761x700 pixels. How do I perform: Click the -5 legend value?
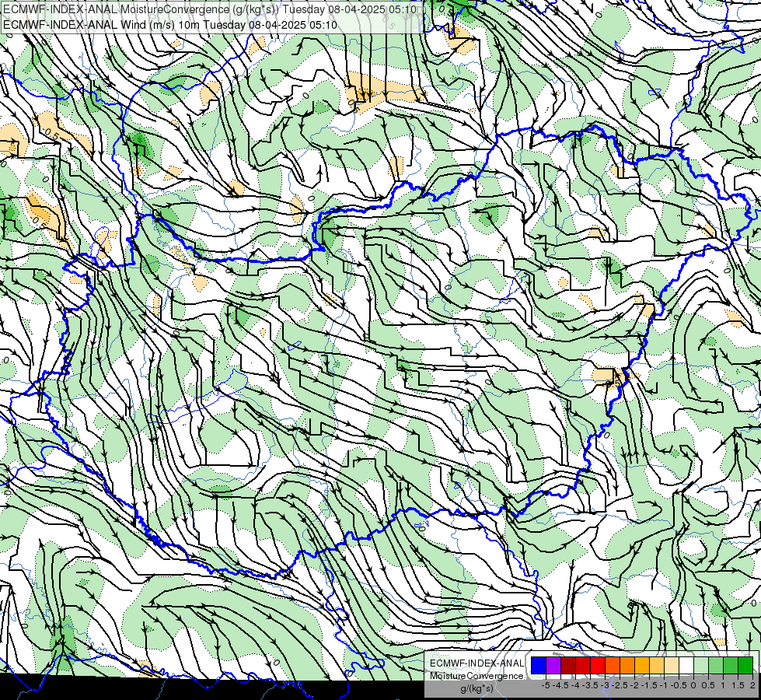(546, 685)
